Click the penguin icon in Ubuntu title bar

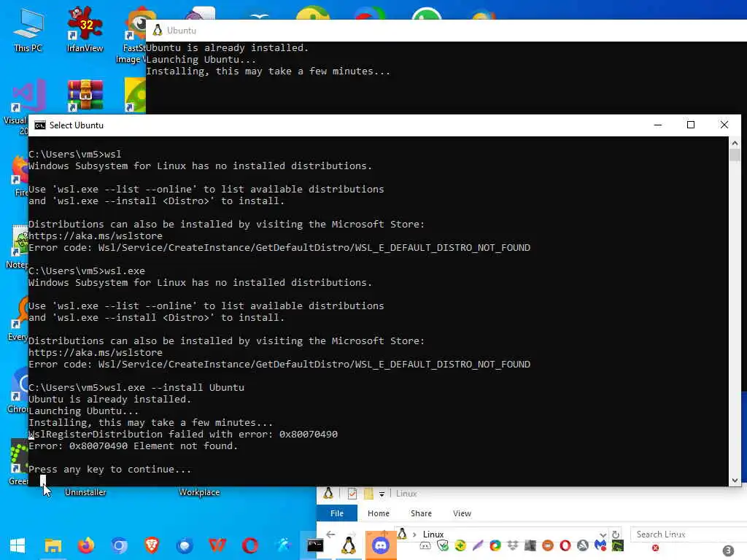[158, 31]
